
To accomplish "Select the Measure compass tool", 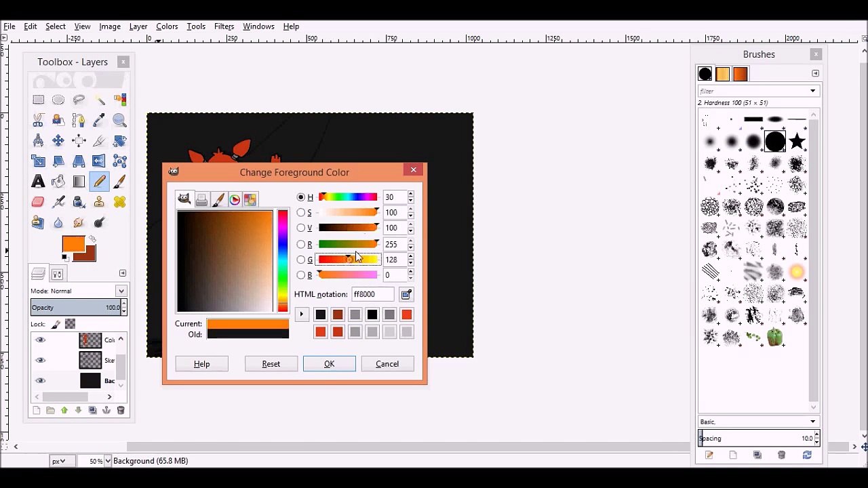I will [x=38, y=140].
